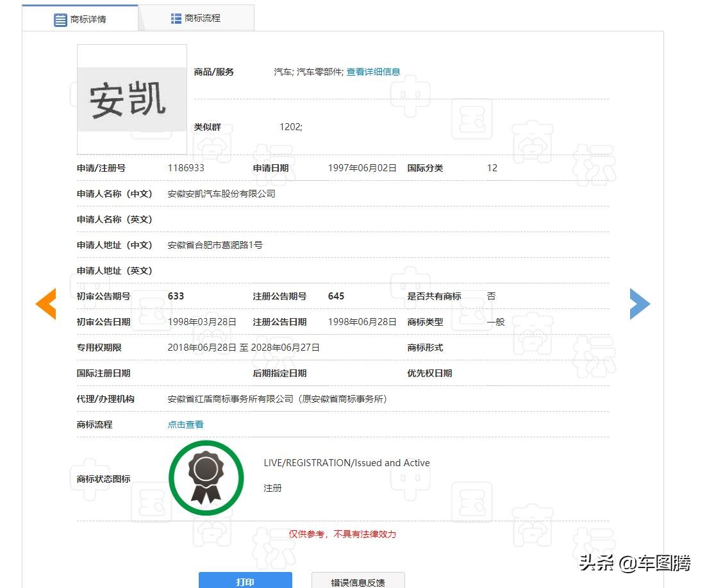
Task: Open the 商标流程 tab
Action: point(196,18)
